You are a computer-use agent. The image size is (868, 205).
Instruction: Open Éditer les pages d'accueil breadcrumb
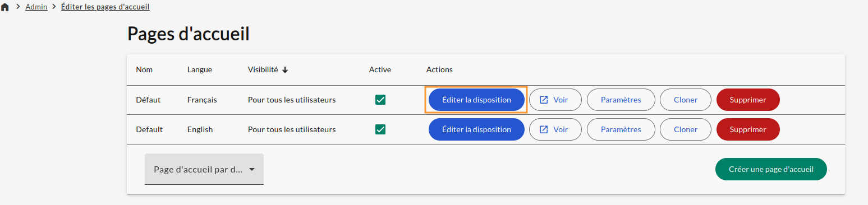[105, 8]
